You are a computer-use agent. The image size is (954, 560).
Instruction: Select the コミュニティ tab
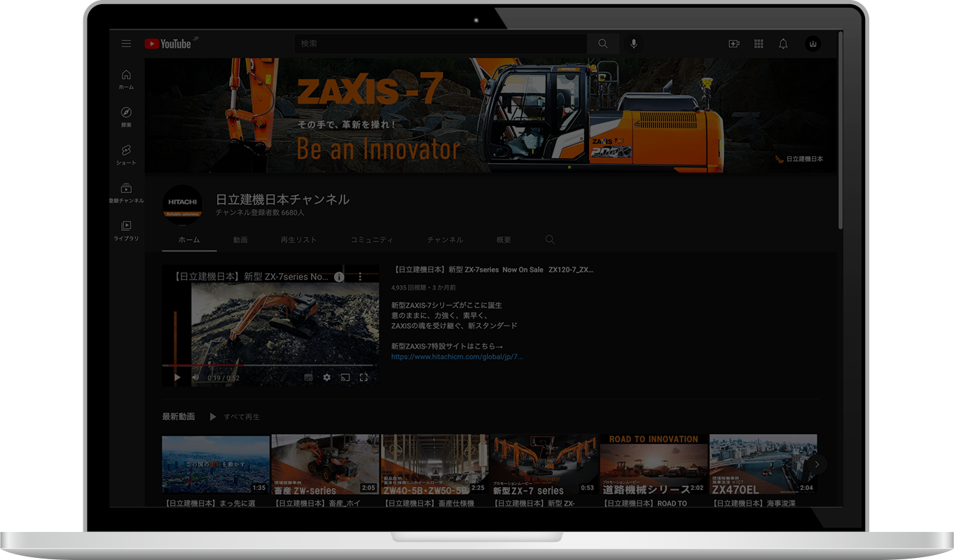(372, 239)
